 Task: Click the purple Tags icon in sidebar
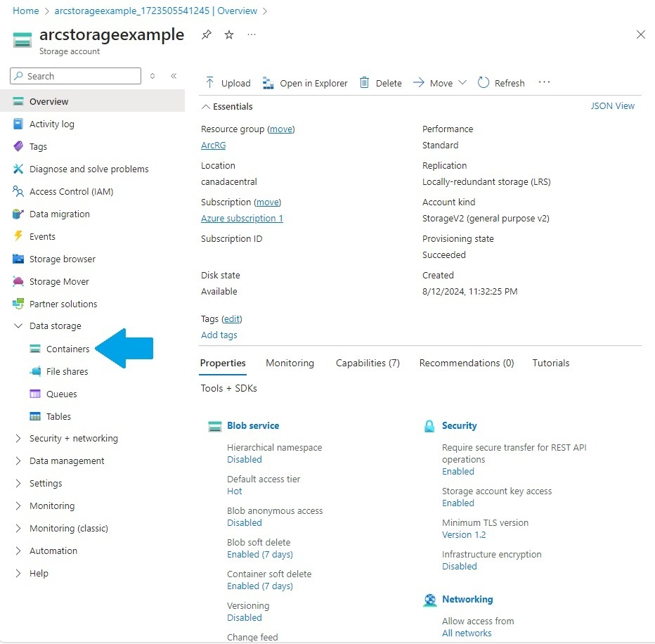coord(18,146)
